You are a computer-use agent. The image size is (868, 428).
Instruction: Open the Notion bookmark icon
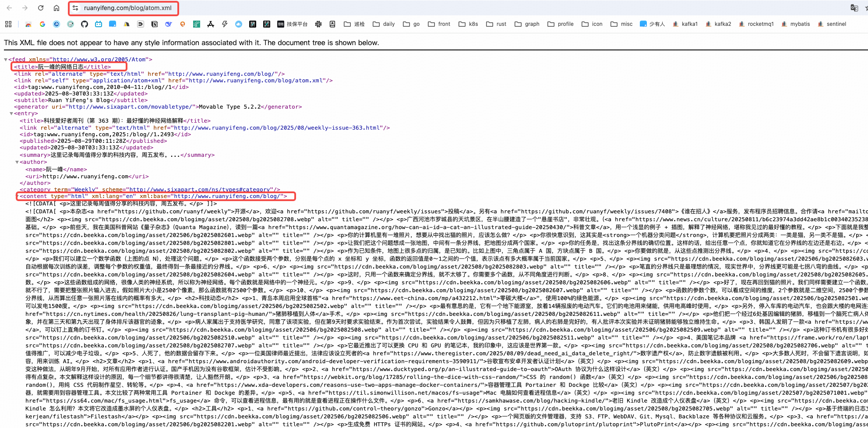pos(155,24)
